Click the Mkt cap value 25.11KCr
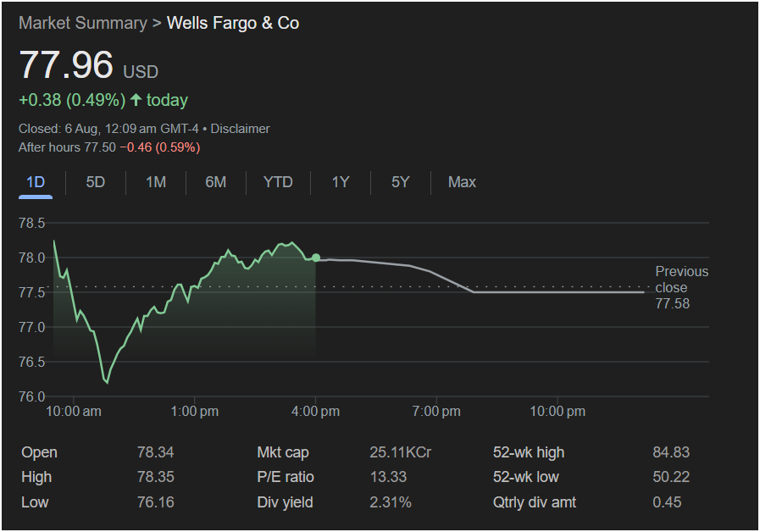The image size is (760, 532). [x=400, y=452]
